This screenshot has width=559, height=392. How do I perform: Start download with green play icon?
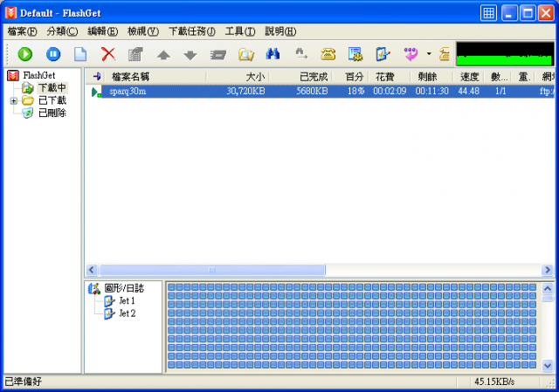25,54
